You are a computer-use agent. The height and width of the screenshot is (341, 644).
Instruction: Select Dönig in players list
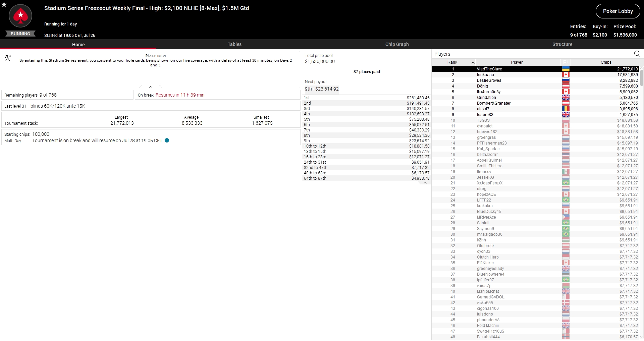482,86
